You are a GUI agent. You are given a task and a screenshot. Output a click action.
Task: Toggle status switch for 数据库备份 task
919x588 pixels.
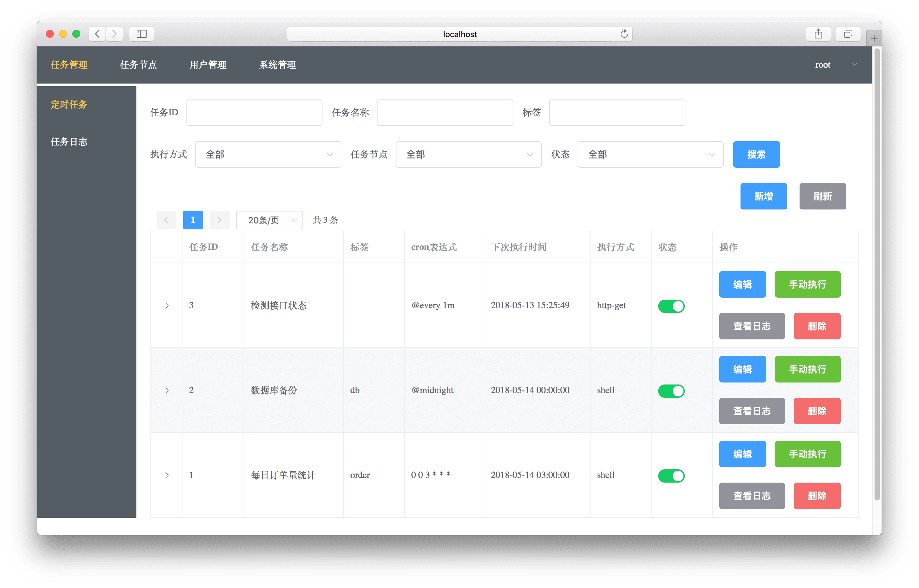[671, 391]
